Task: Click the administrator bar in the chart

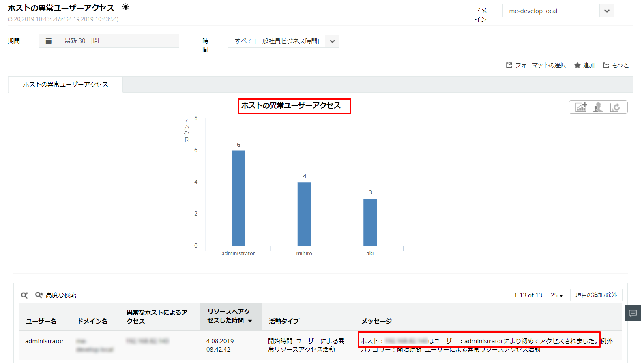Action: tap(238, 198)
